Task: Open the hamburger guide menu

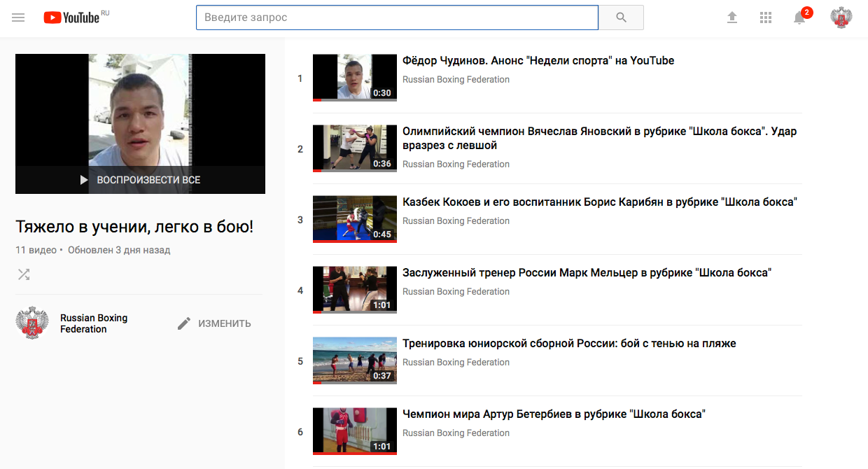Action: [x=18, y=17]
